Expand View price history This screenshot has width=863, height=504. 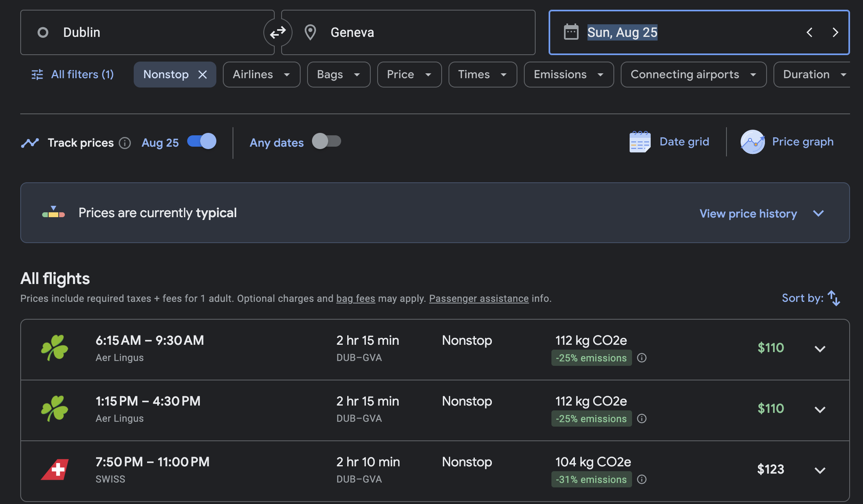tap(748, 214)
